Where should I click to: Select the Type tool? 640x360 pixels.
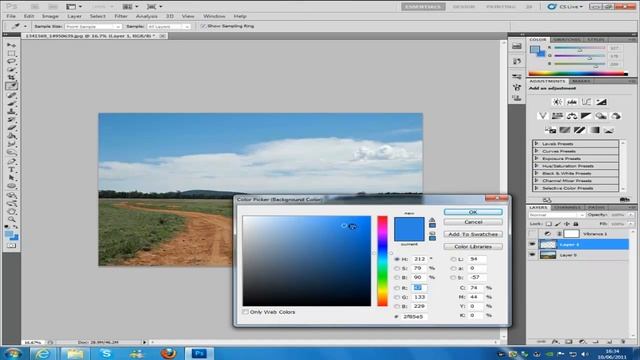(11, 169)
